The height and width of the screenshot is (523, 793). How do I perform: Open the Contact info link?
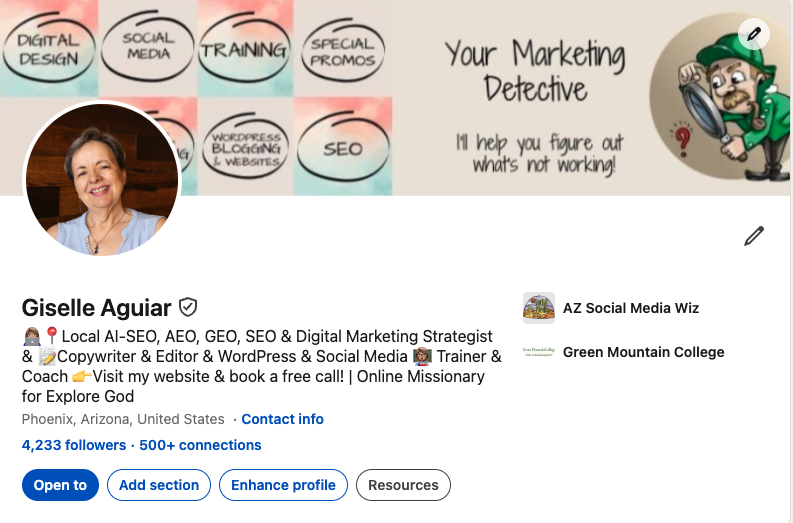tap(282, 419)
